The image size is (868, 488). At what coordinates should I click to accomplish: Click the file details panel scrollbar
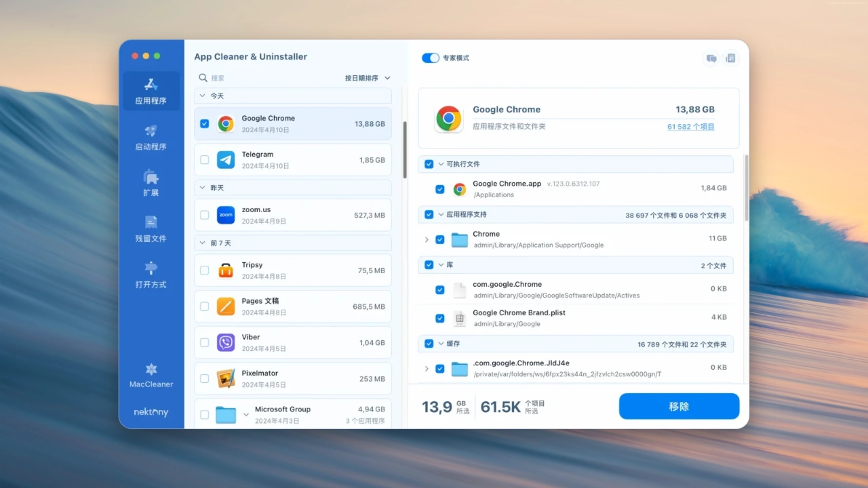point(747,187)
